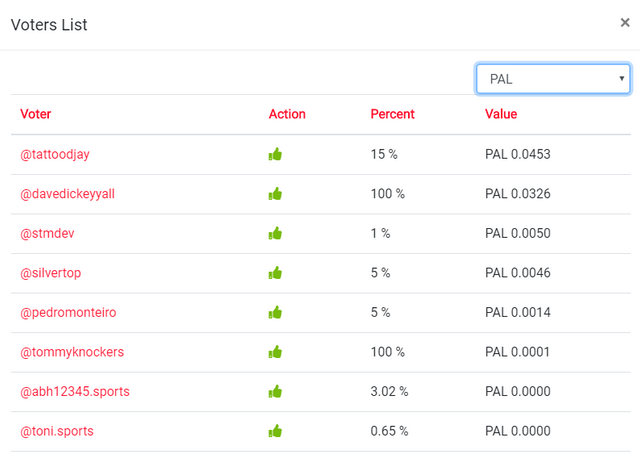The image size is (640, 456).
Task: Open @tommyknockers profile link
Action: coord(72,352)
